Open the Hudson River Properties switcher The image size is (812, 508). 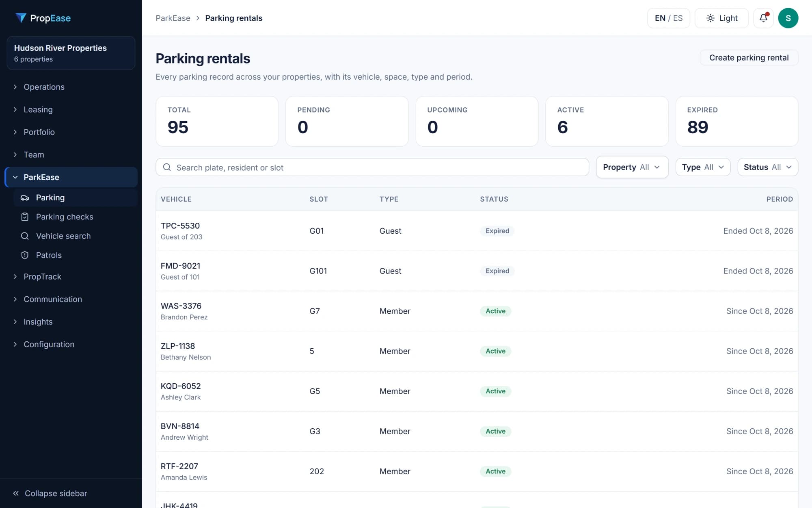71,53
